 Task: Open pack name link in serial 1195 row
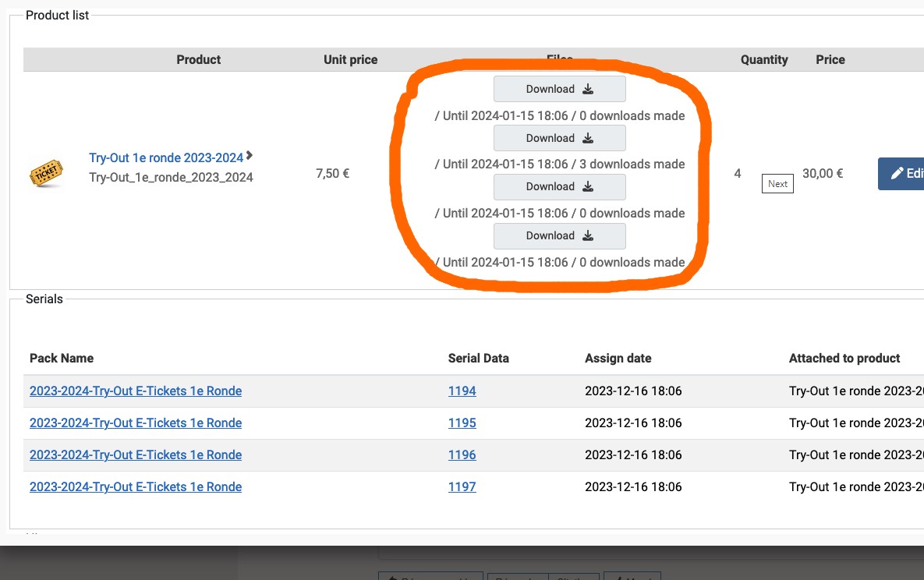(136, 423)
